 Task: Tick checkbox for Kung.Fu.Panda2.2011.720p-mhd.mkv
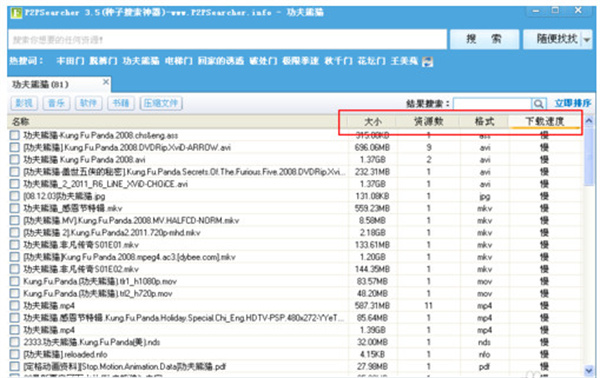point(15,233)
